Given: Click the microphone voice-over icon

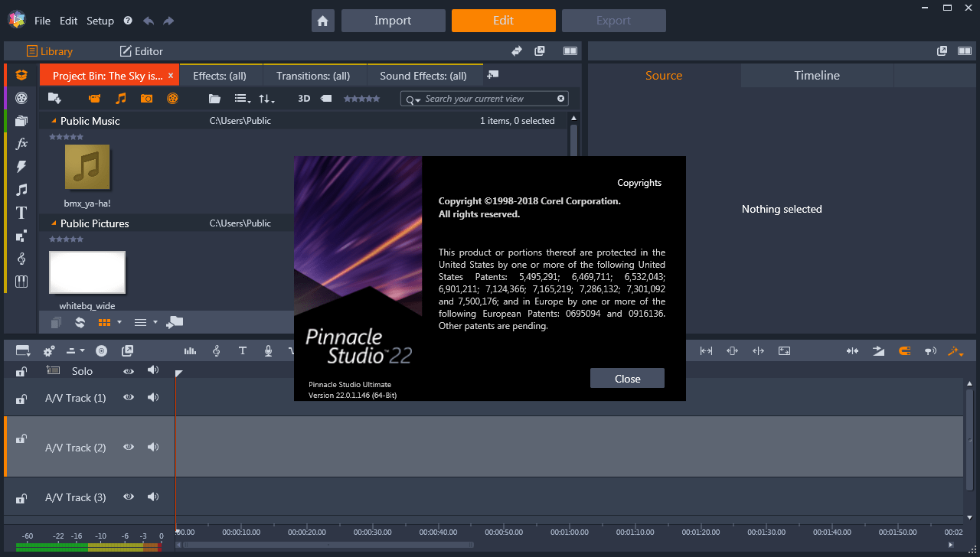Looking at the screenshot, I should point(269,350).
